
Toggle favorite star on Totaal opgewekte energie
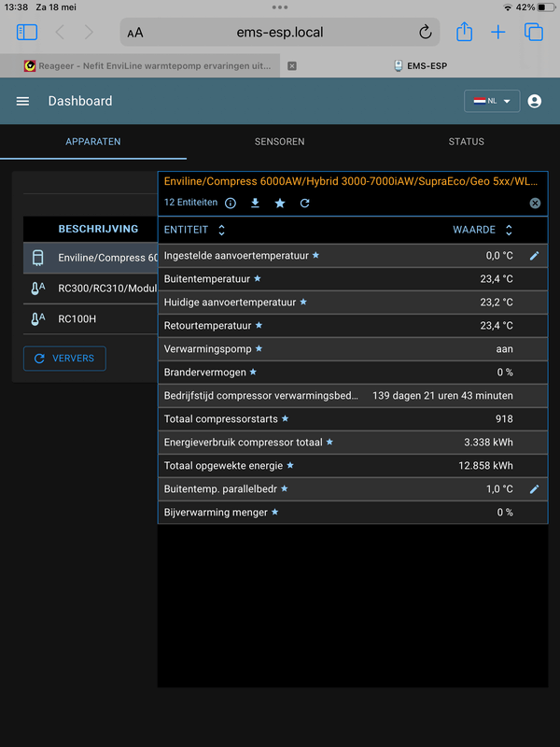[290, 465]
